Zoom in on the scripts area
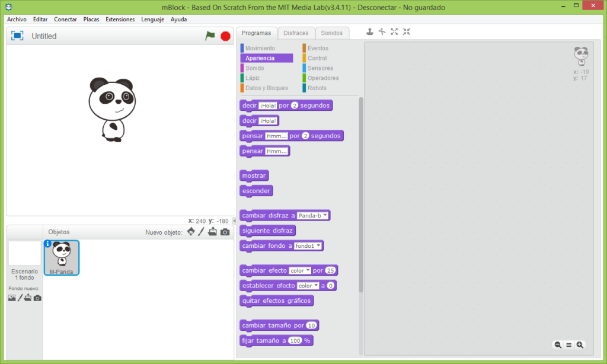 (580, 345)
